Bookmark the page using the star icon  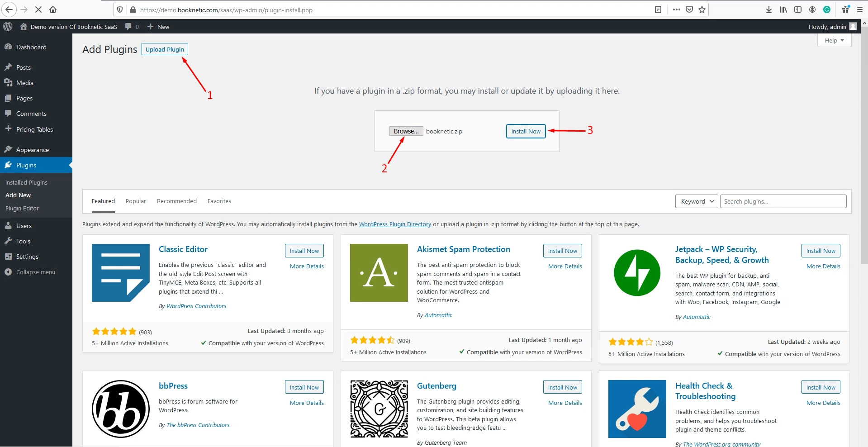click(x=701, y=9)
